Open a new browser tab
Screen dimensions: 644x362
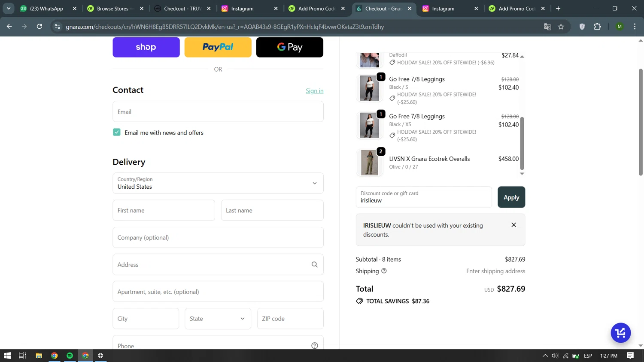point(558,9)
